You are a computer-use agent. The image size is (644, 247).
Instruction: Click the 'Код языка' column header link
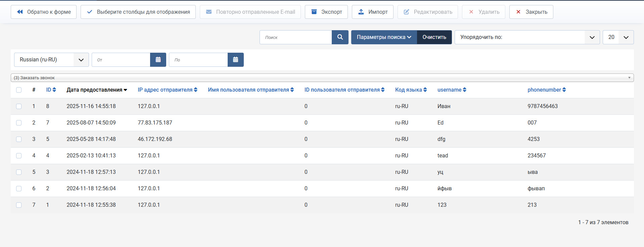pos(409,90)
